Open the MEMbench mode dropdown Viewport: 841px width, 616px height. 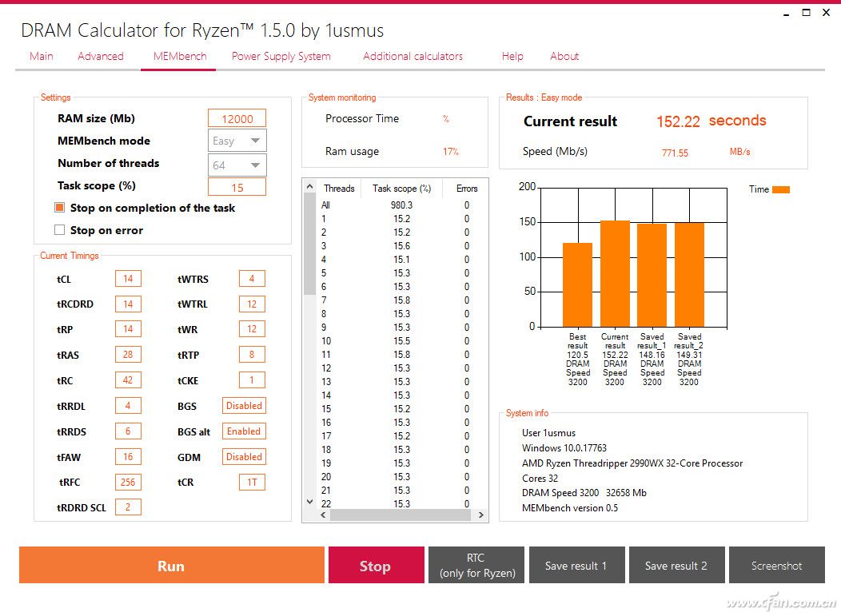point(237,141)
